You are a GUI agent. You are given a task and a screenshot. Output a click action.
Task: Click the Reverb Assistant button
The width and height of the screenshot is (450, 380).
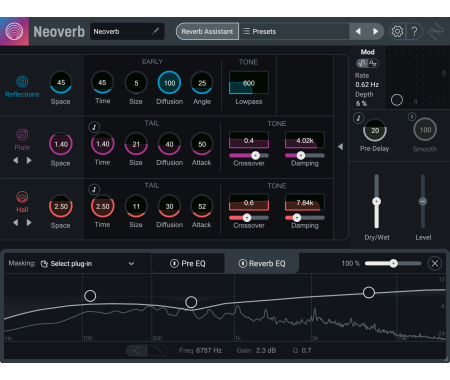click(207, 31)
